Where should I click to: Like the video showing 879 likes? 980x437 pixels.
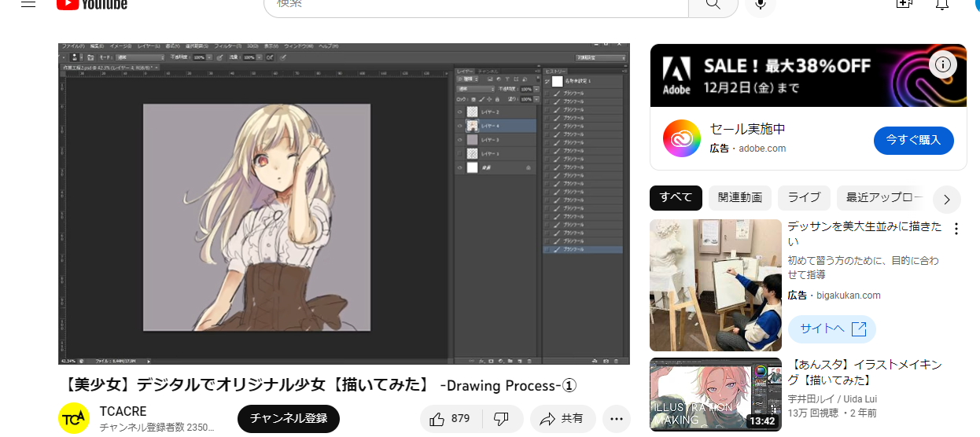(x=449, y=419)
